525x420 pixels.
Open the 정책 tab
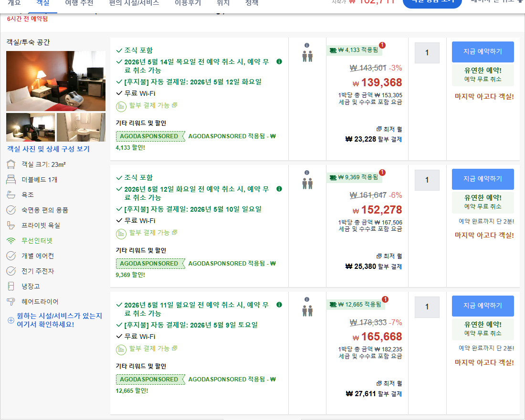pos(252,3)
